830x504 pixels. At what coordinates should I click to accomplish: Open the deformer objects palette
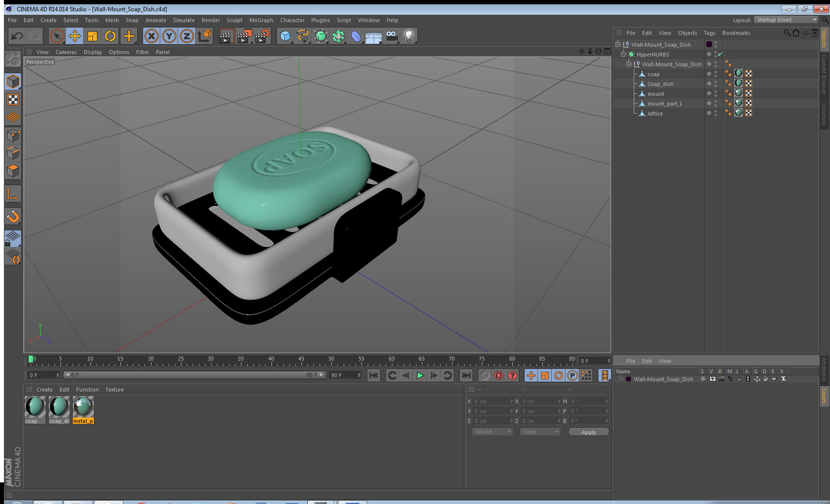356,36
